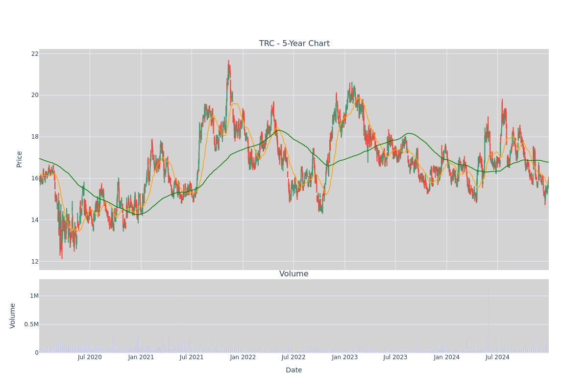This screenshot has height=392, width=588.
Task: Click the 'Volume' y-axis label
Action: 13,316
